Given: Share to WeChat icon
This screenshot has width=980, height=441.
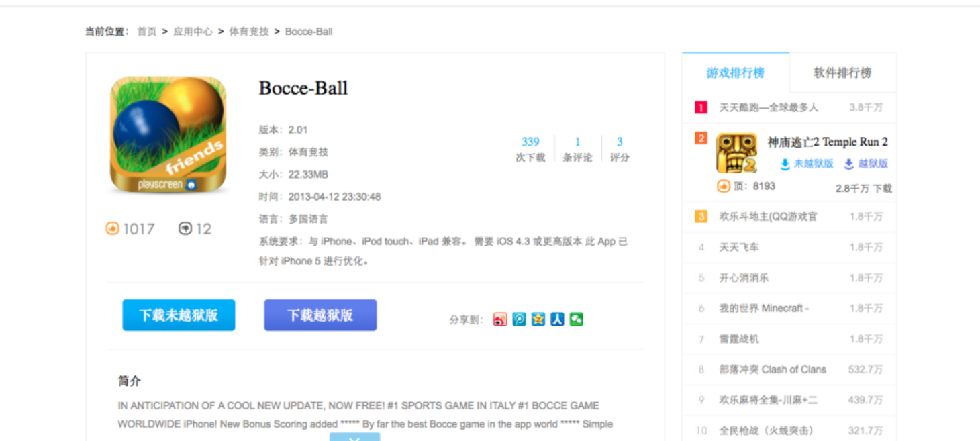Looking at the screenshot, I should 576,320.
